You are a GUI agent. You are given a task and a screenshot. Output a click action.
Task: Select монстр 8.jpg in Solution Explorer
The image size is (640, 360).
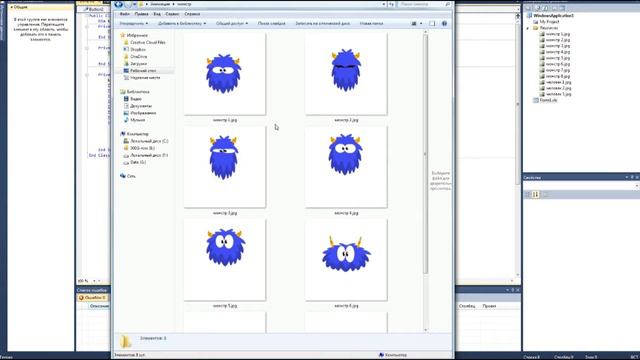pos(555,76)
